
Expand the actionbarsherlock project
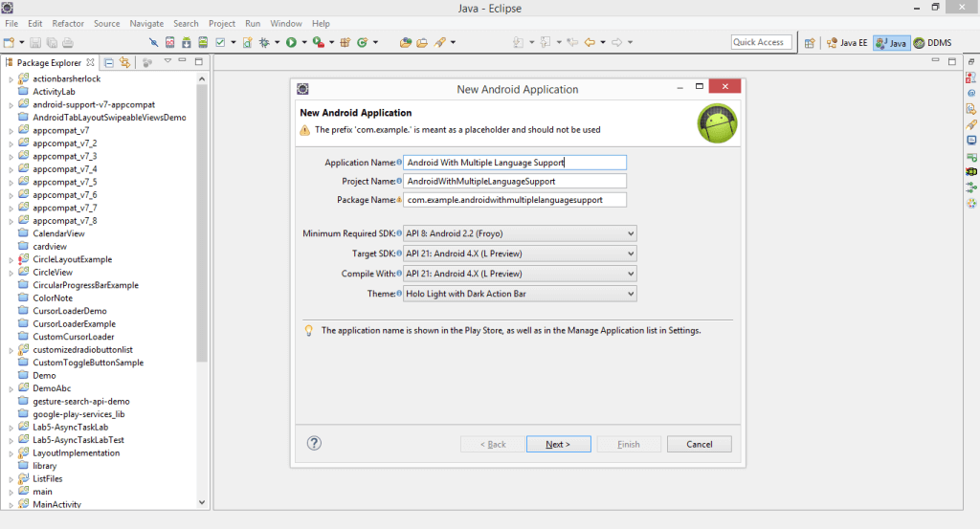pyautogui.click(x=11, y=79)
